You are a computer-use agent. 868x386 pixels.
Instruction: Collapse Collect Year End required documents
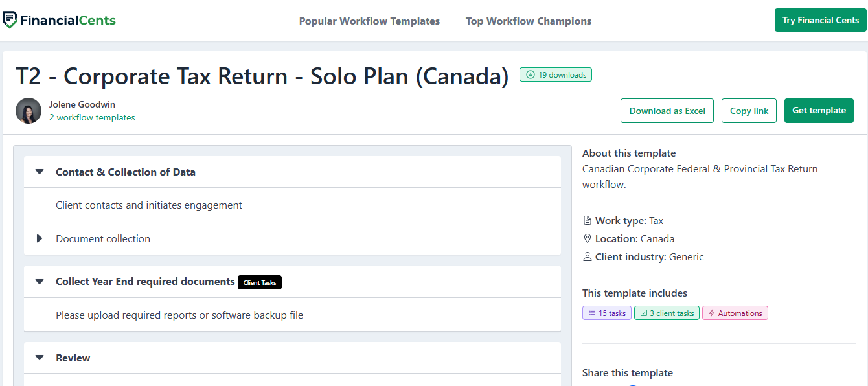tap(40, 282)
